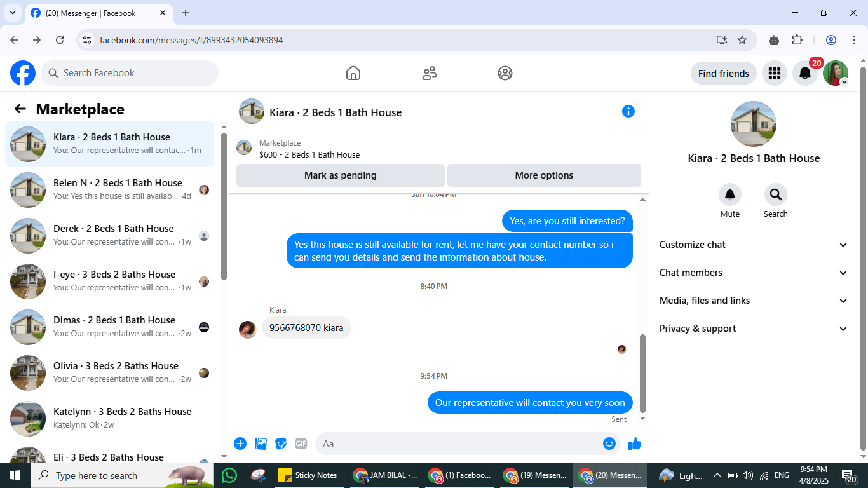
Task: Click More options button
Action: [544, 175]
